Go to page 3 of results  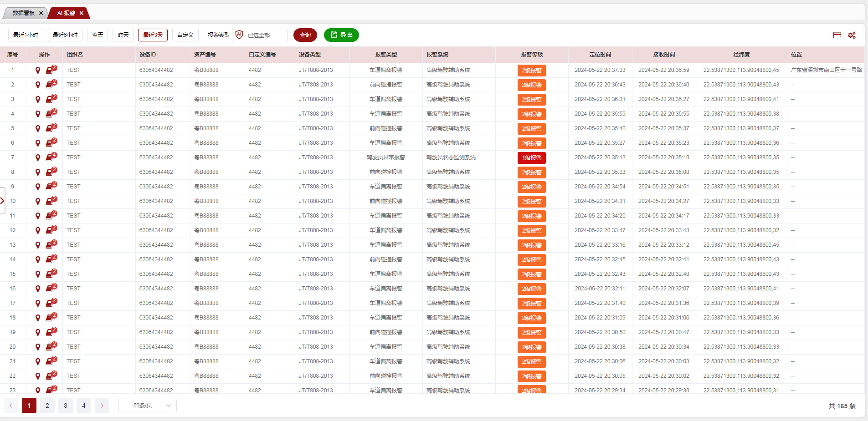(65, 406)
